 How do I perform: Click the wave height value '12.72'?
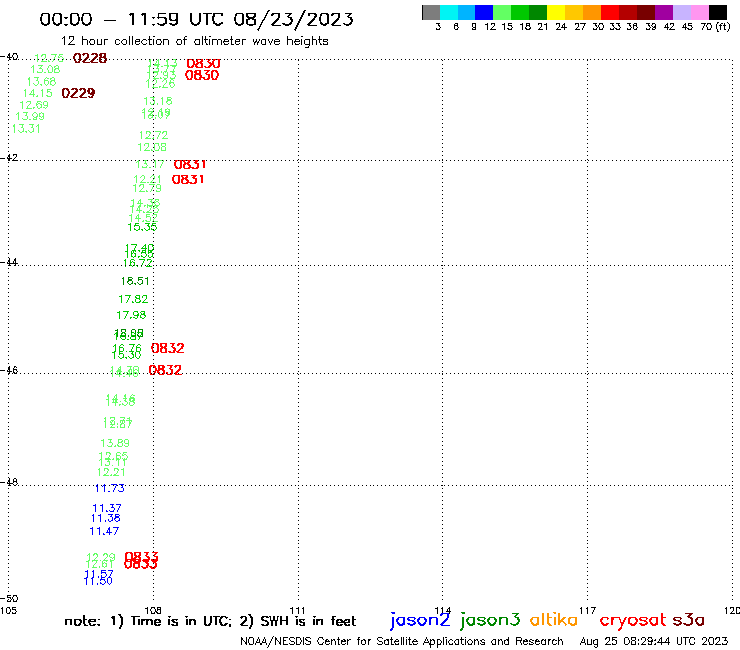coord(153,135)
